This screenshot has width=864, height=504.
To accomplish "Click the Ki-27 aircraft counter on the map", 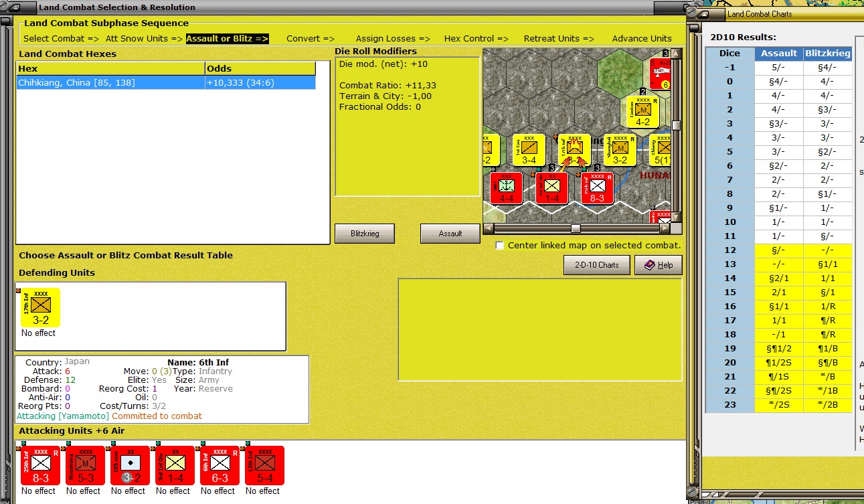I will click(x=660, y=74).
